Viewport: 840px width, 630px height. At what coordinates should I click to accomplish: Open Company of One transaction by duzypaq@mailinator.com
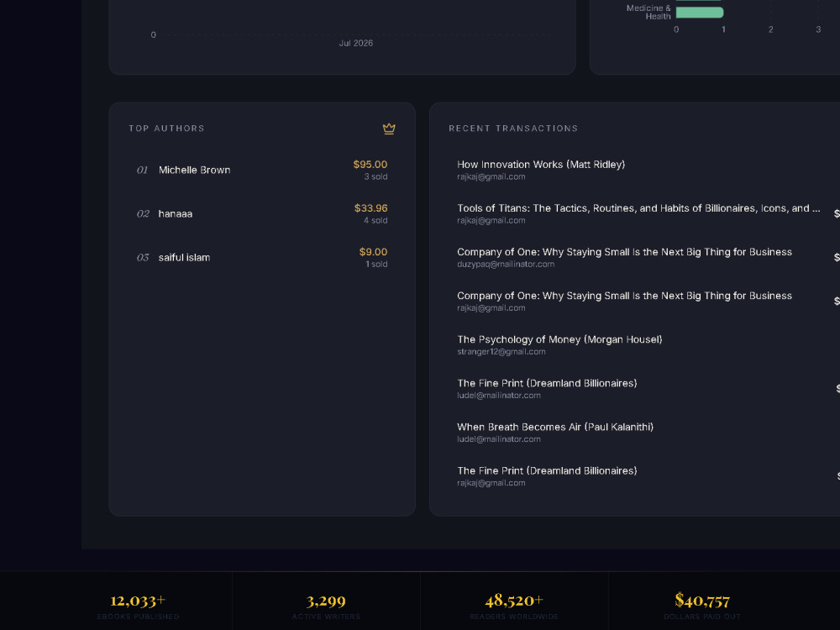[624, 252]
